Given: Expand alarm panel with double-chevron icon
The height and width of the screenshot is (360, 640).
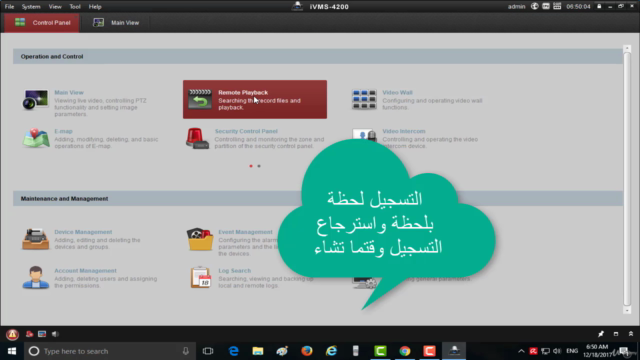Looking at the screenshot, I should click(631, 334).
